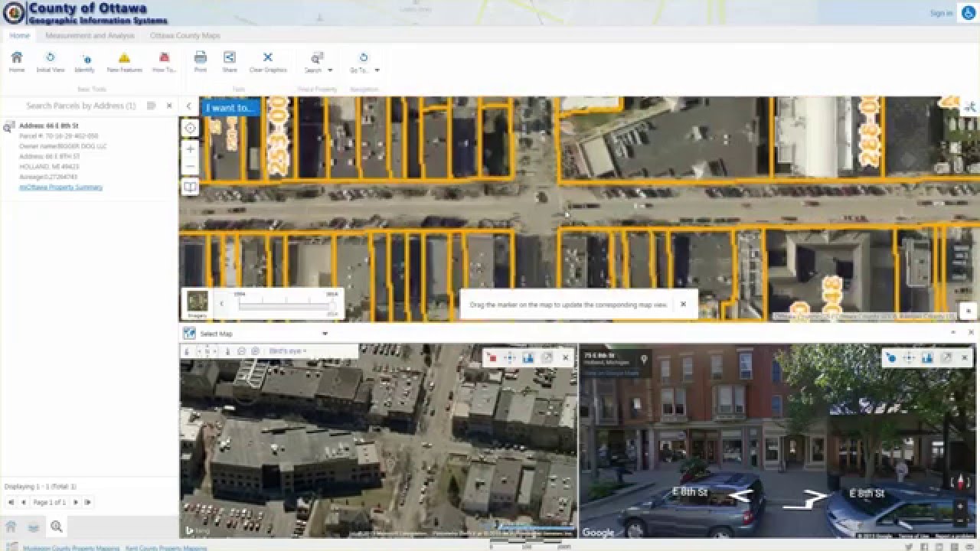Click the I want to... button
The height and width of the screenshot is (551, 980).
[230, 107]
